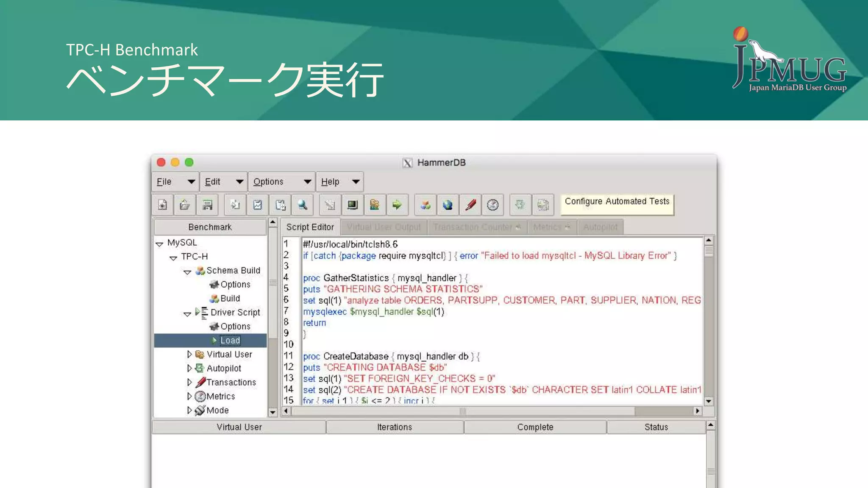
Task: Click the green arrow run icon
Action: 397,205
